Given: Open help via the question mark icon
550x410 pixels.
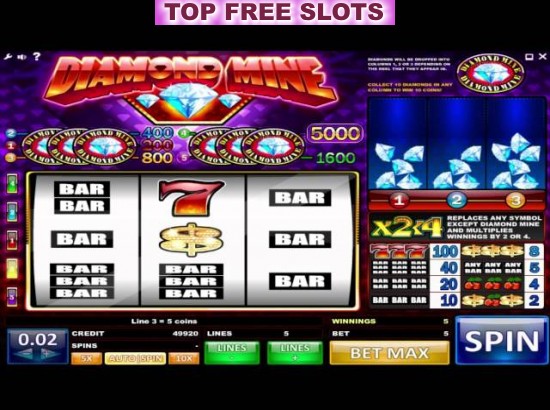Looking at the screenshot, I should tap(36, 56).
